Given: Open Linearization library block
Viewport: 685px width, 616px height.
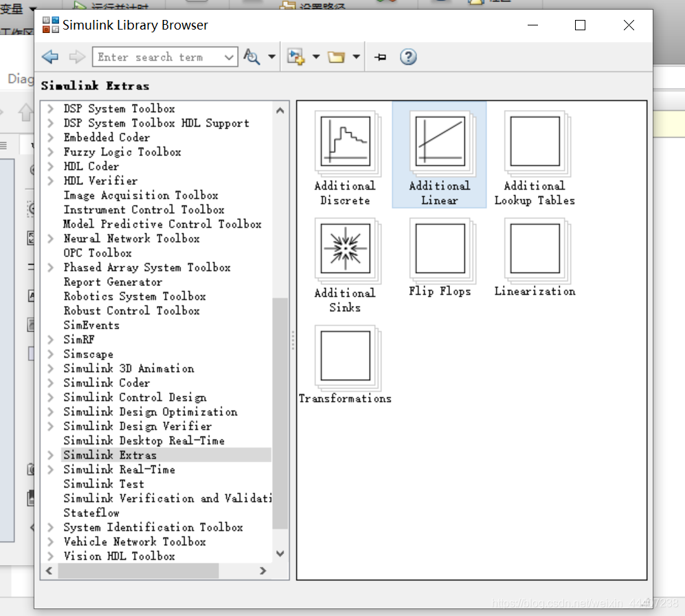Looking at the screenshot, I should pos(535,258).
